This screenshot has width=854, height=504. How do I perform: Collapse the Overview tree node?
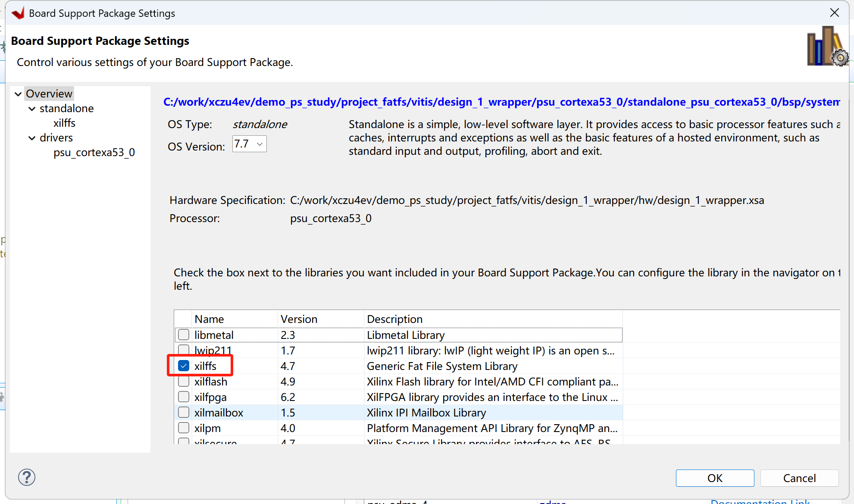click(x=18, y=94)
